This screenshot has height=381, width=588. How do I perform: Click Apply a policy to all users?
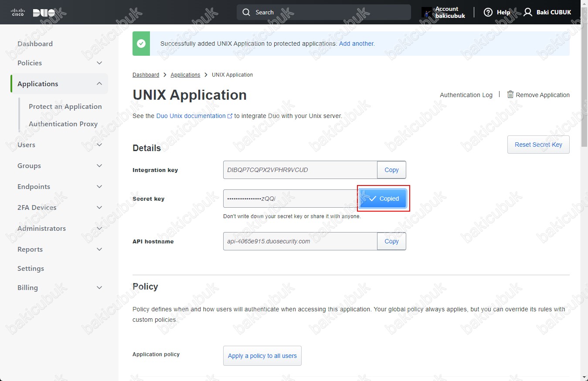coord(262,356)
